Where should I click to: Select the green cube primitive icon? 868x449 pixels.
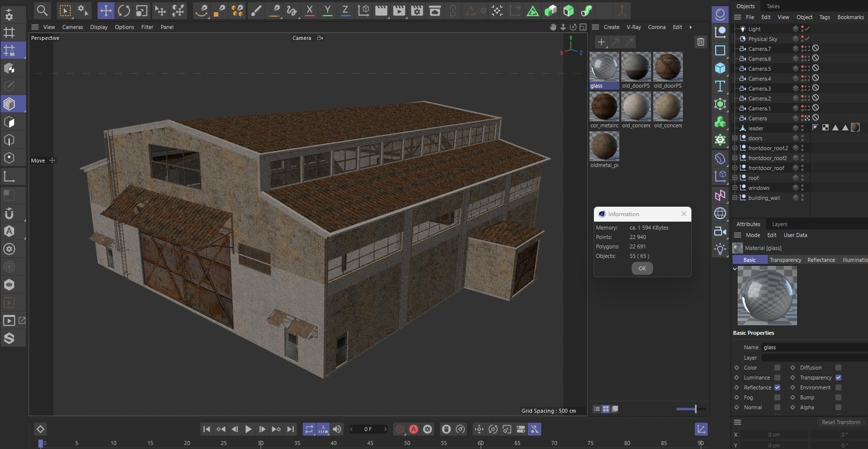tap(568, 11)
